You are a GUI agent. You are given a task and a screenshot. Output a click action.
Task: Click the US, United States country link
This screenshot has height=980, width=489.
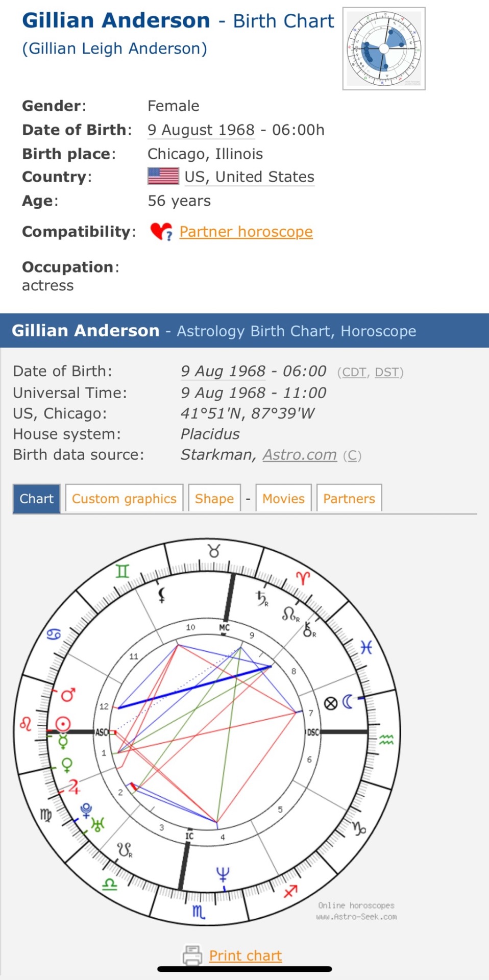click(x=249, y=177)
